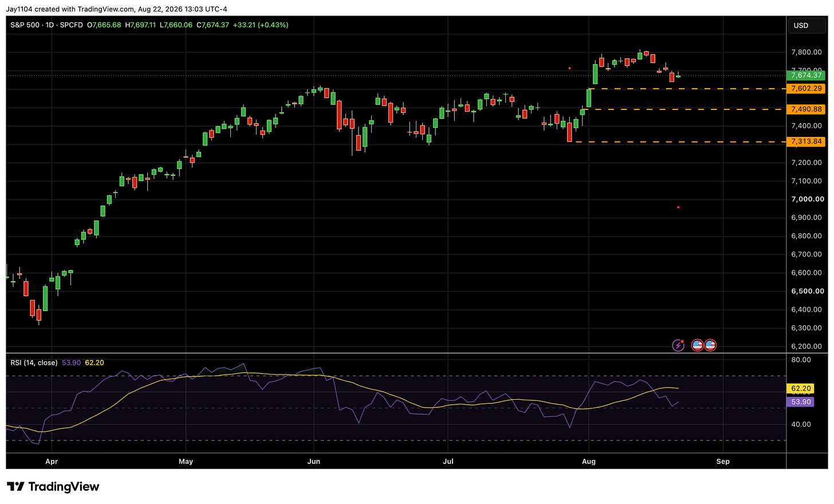Screen dimensions: 834x504
Task: Click the bold 7,000.00 price axis label
Action: point(808,199)
